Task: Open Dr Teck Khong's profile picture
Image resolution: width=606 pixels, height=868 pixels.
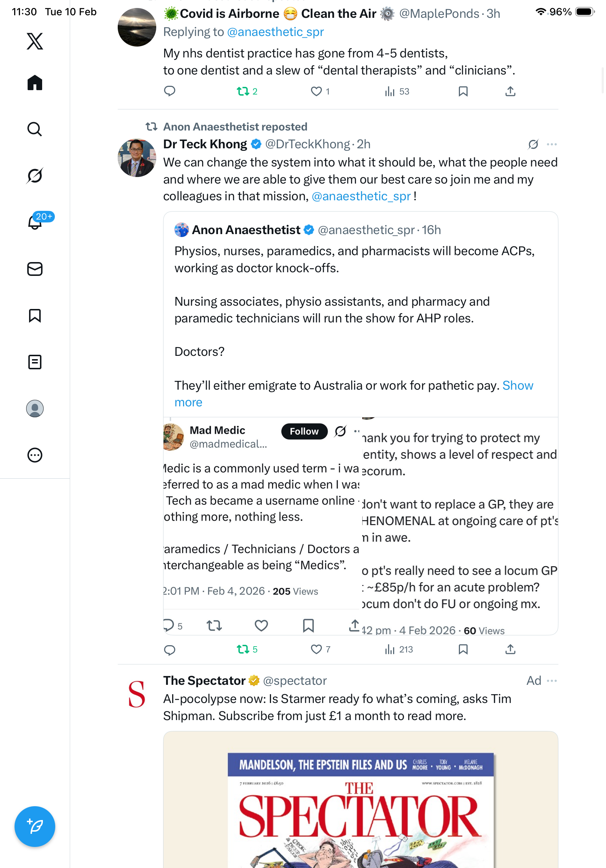Action: pyautogui.click(x=137, y=158)
